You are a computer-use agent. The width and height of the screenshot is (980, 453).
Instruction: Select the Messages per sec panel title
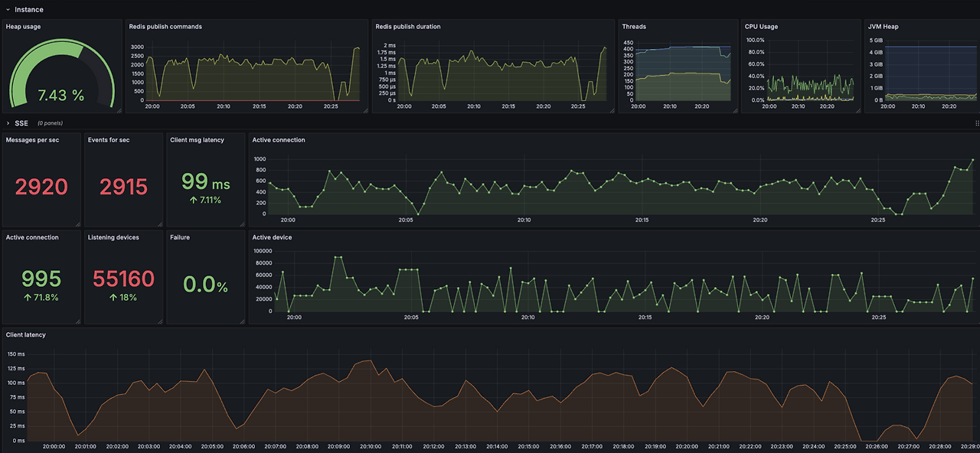point(33,140)
